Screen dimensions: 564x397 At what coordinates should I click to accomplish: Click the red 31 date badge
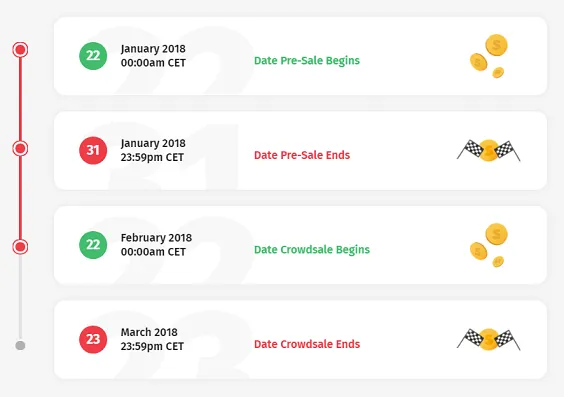(93, 150)
